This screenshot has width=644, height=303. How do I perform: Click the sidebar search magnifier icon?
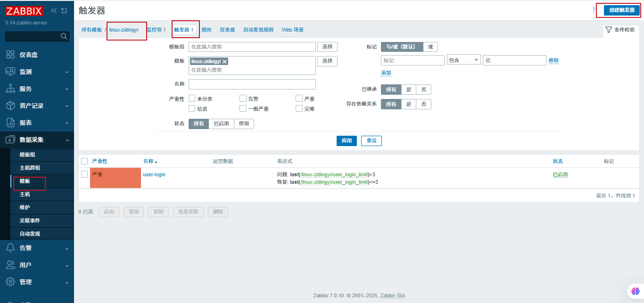click(x=65, y=36)
